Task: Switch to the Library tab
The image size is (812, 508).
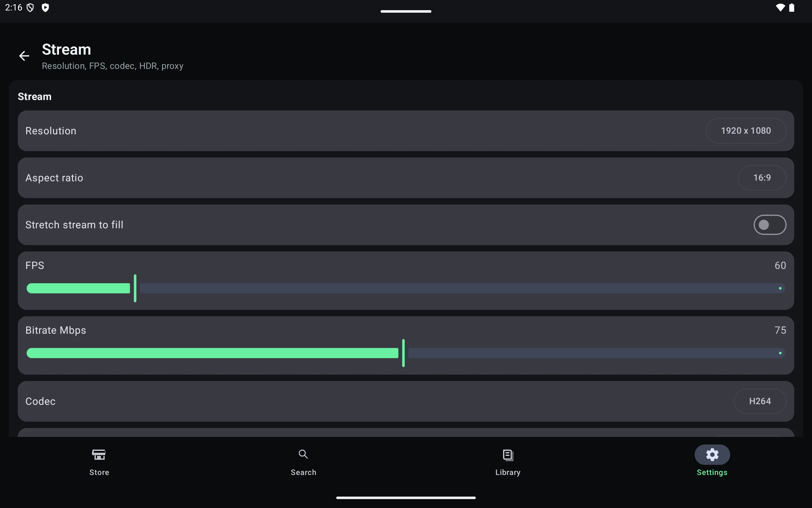Action: (508, 463)
